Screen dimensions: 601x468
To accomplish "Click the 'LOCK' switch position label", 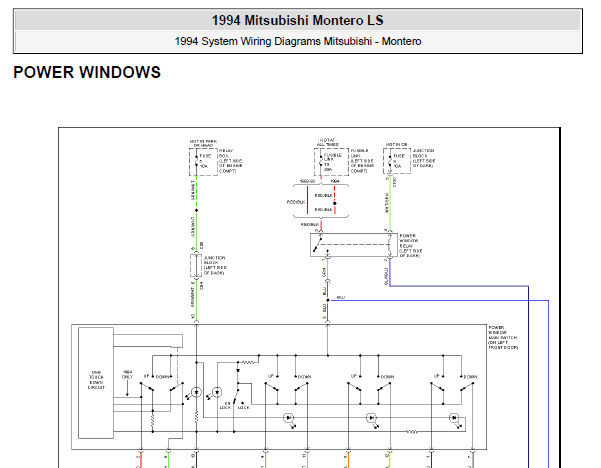I will point(243,407).
